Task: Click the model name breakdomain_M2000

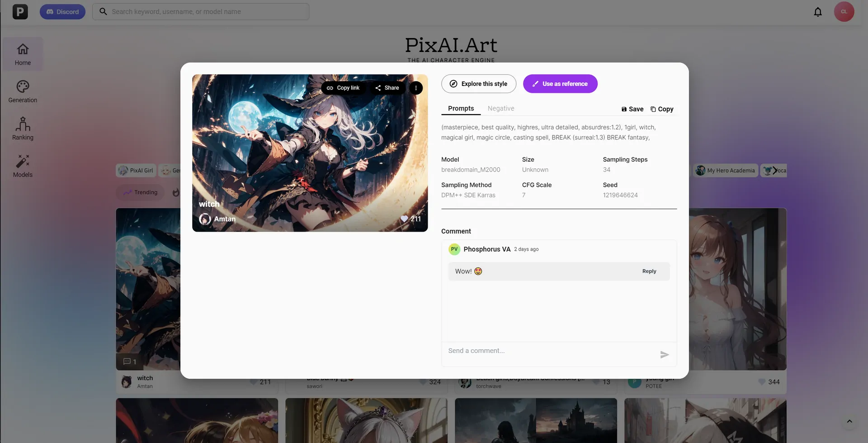Action: 471,170
